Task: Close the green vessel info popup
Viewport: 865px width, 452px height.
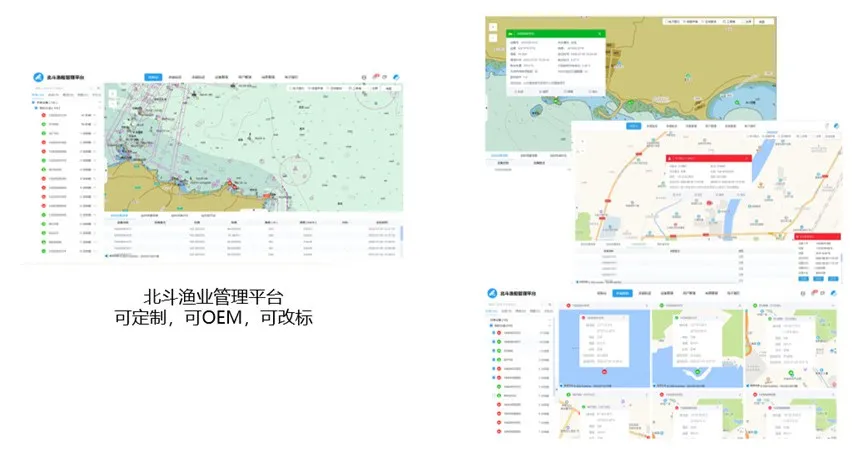Action: coord(600,34)
